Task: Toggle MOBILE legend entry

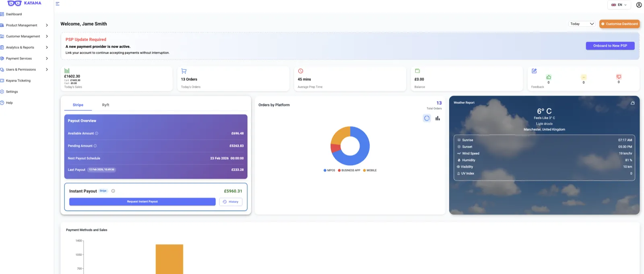Action: click(370, 170)
